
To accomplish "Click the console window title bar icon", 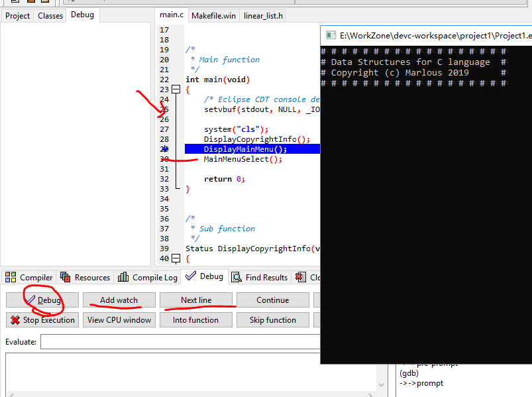I will [x=331, y=35].
